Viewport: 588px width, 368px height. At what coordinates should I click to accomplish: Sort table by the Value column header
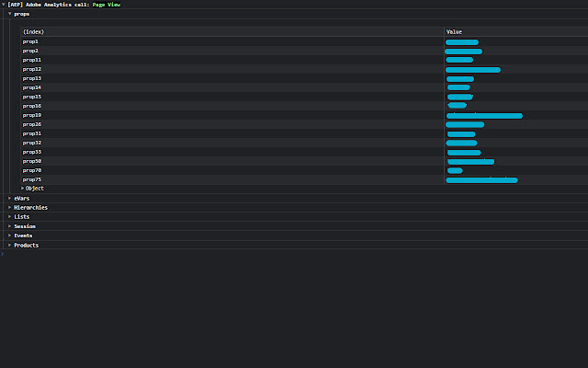click(516, 32)
